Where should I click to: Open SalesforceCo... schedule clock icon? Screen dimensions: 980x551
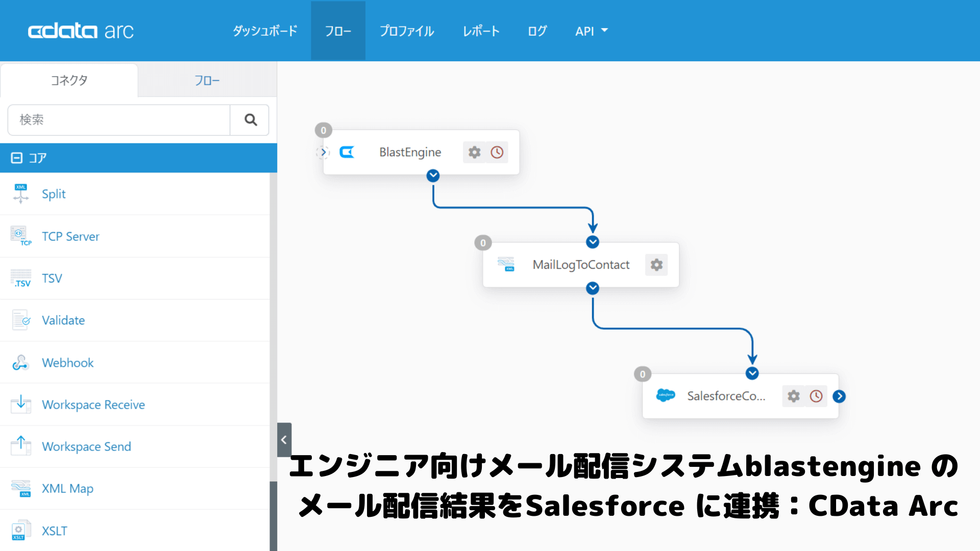pos(816,396)
